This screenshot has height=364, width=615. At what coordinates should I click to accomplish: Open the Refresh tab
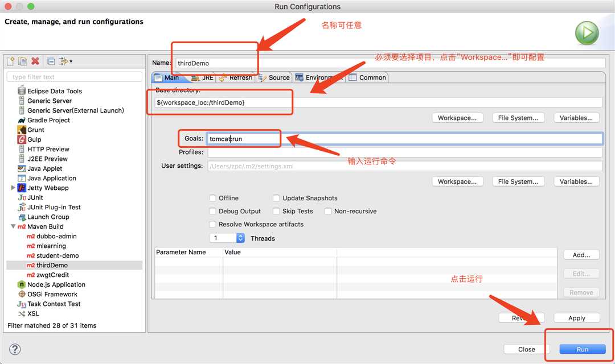235,77
